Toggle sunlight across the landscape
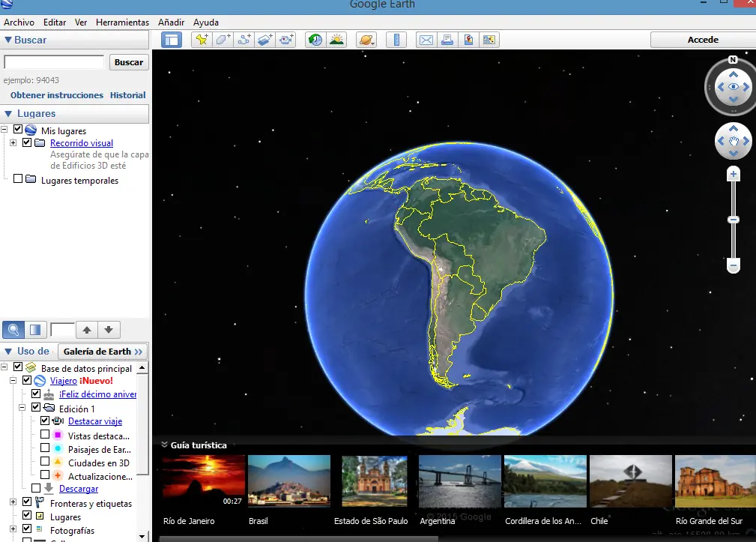The image size is (756, 542). 336,40
